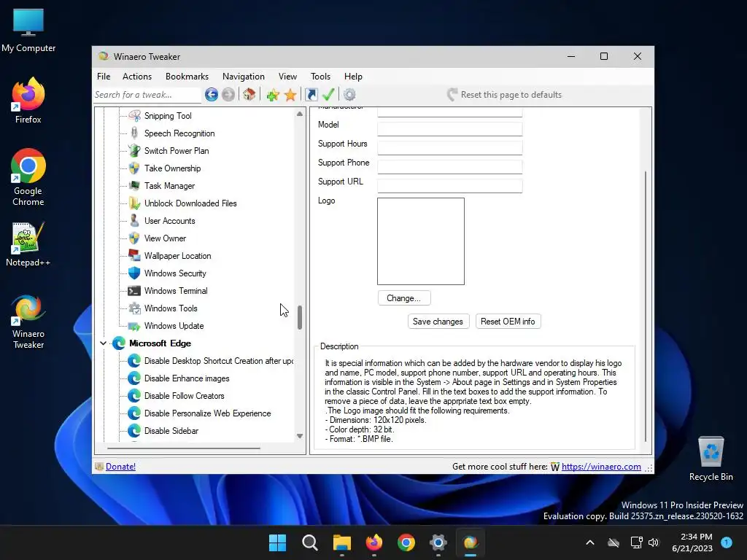Open settings via the gear toolbar icon

coord(349,95)
